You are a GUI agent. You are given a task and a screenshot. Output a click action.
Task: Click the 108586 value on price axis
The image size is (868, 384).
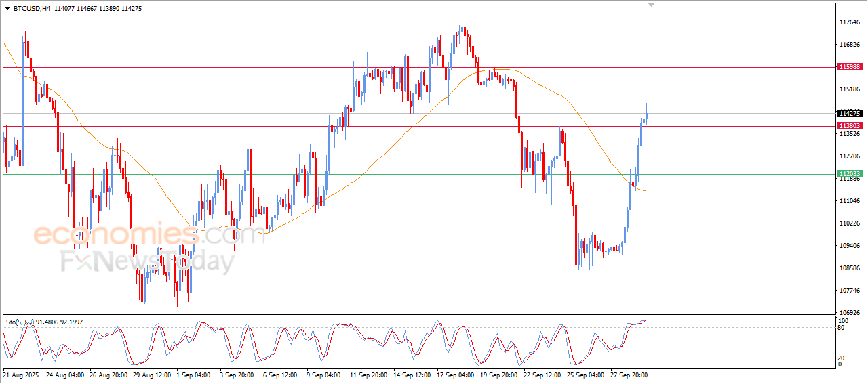850,268
